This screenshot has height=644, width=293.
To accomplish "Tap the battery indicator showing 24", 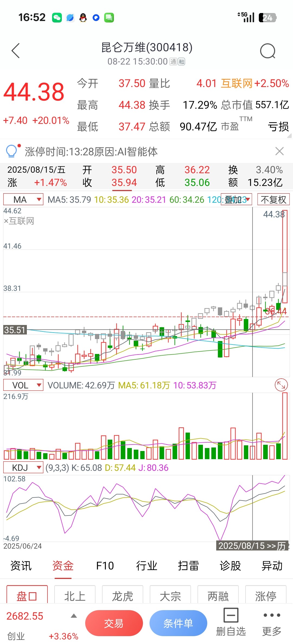I will pos(267,18).
